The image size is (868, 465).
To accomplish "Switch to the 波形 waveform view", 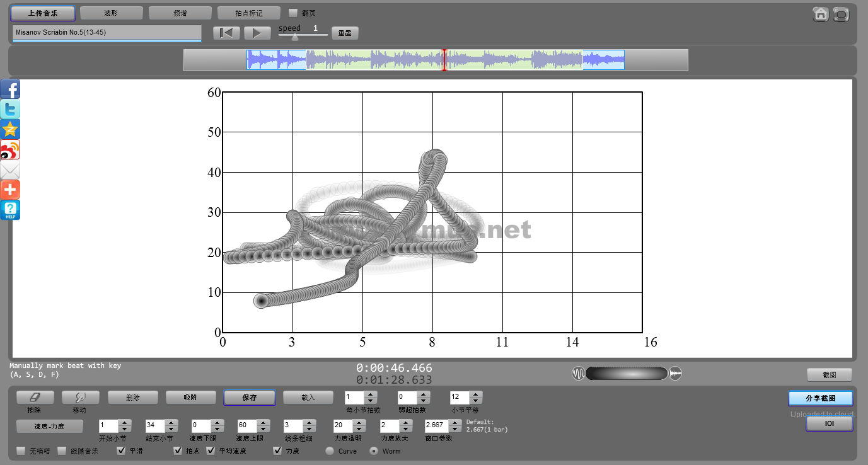I will click(x=111, y=13).
